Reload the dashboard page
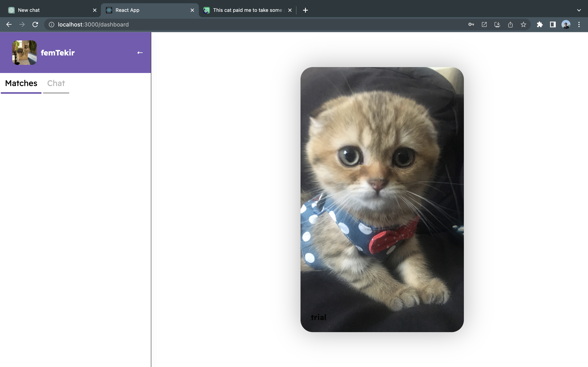The height and width of the screenshot is (367, 588). 35,24
